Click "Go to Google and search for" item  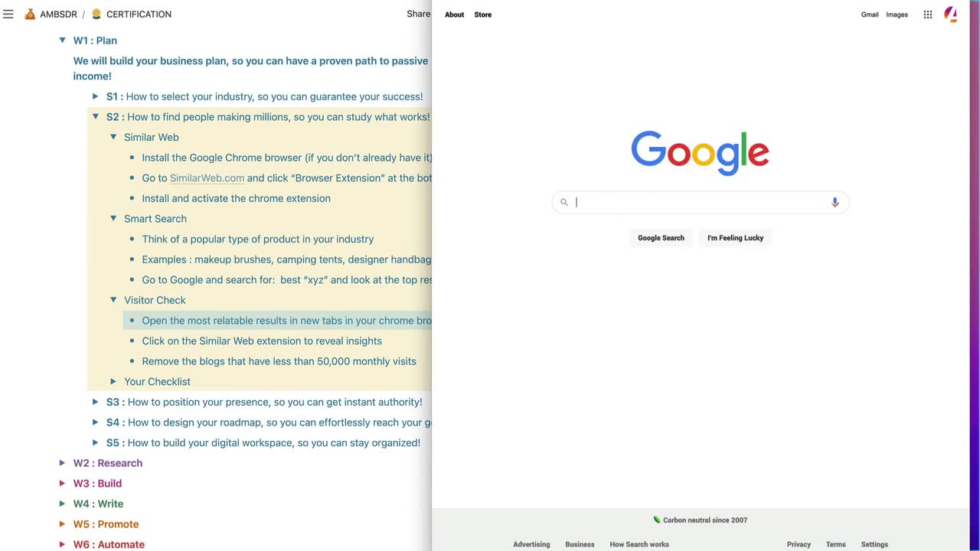click(x=287, y=279)
